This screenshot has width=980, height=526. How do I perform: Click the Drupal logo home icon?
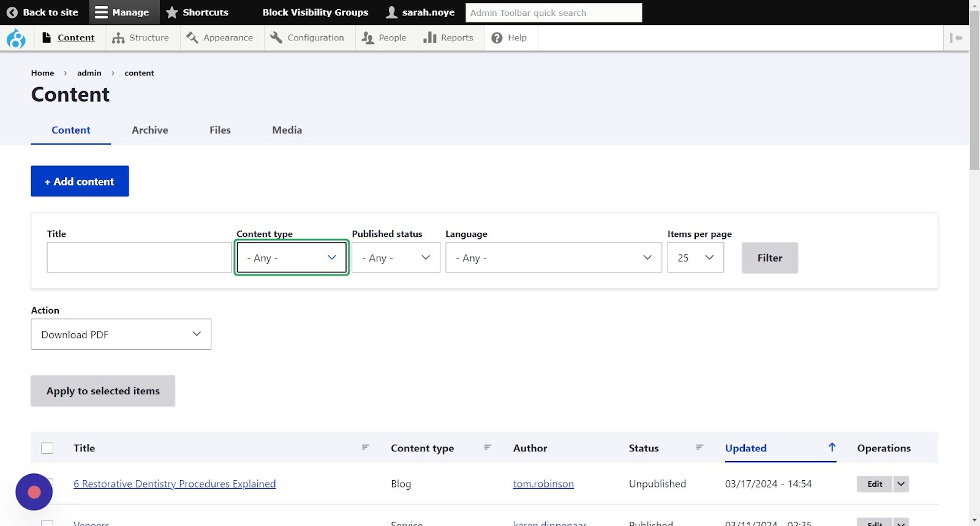[16, 38]
